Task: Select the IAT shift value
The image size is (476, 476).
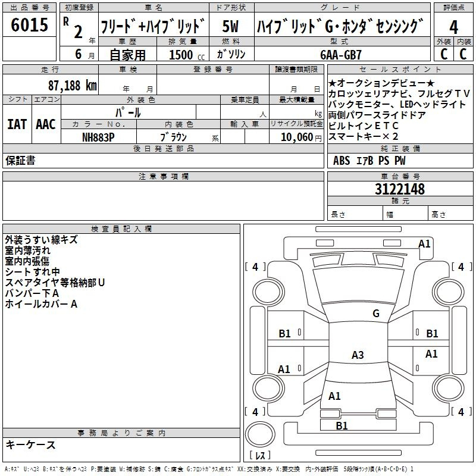Action: 17,124
